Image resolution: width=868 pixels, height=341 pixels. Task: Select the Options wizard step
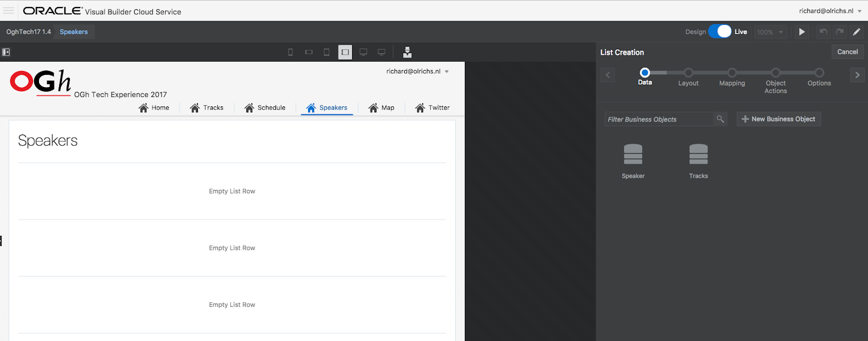click(x=819, y=77)
